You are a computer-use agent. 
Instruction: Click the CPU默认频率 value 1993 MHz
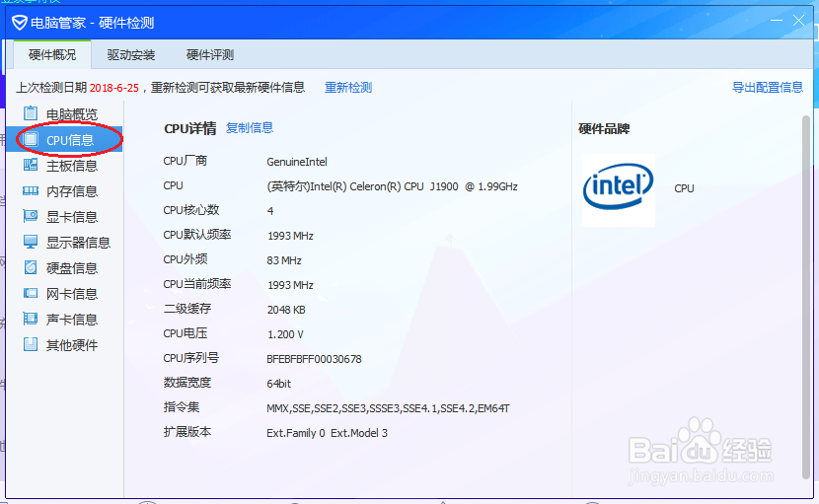point(290,236)
